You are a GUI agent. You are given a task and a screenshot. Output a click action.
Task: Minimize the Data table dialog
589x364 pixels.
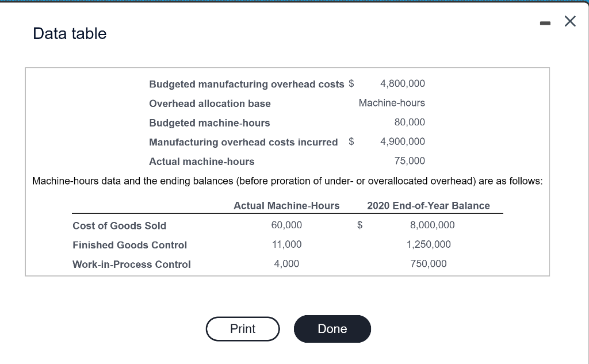tap(545, 24)
